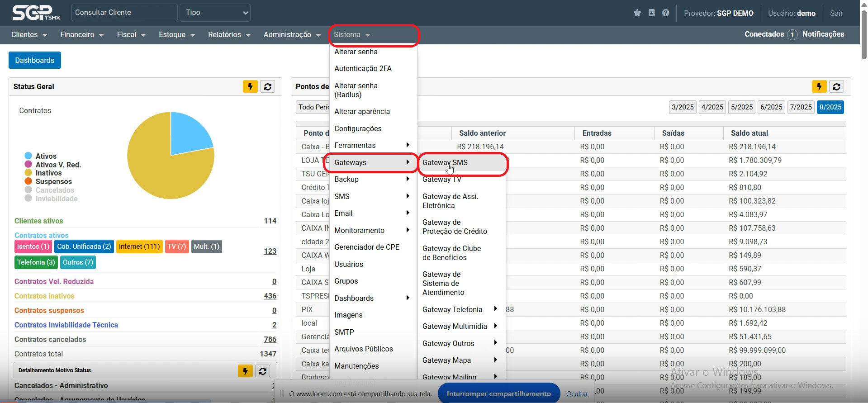Viewport: 868px width, 403px height.
Task: Toggle Inviabilidade legend item in chart
Action: click(x=56, y=199)
